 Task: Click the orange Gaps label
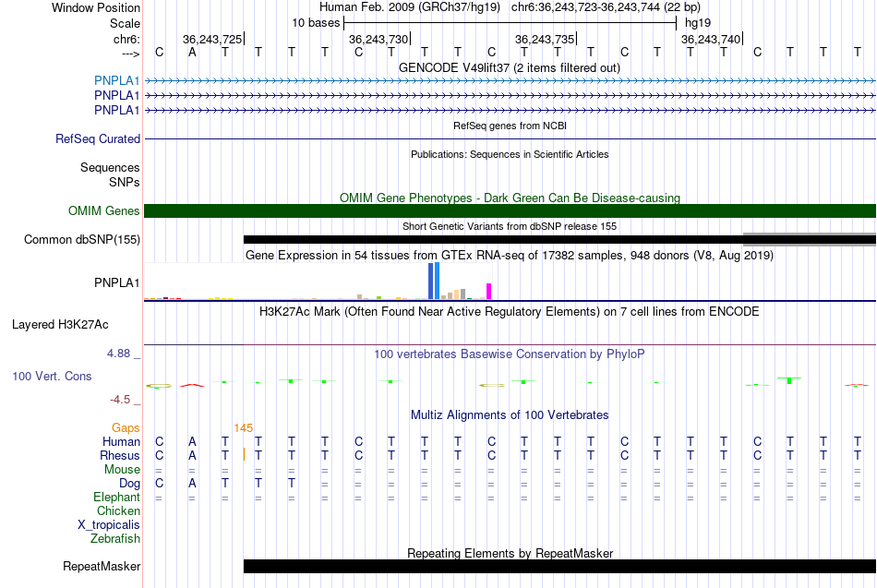pyautogui.click(x=126, y=428)
